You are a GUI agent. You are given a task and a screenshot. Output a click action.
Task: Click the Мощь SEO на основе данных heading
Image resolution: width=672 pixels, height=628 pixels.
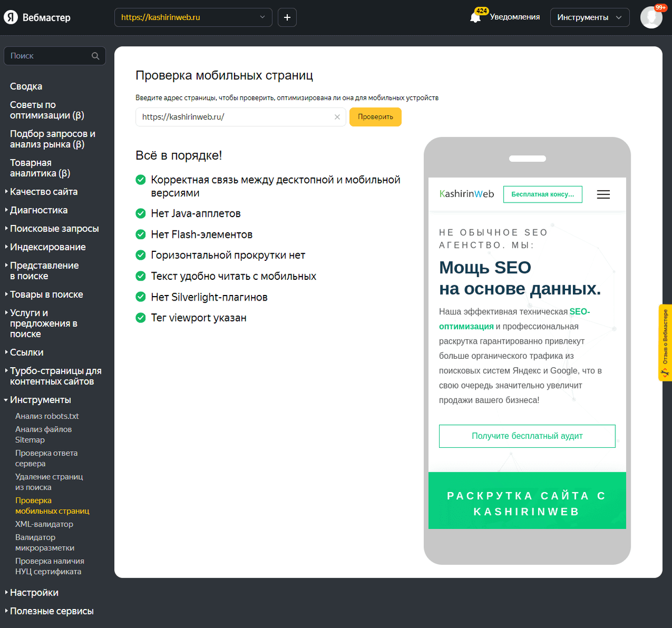[x=520, y=278]
